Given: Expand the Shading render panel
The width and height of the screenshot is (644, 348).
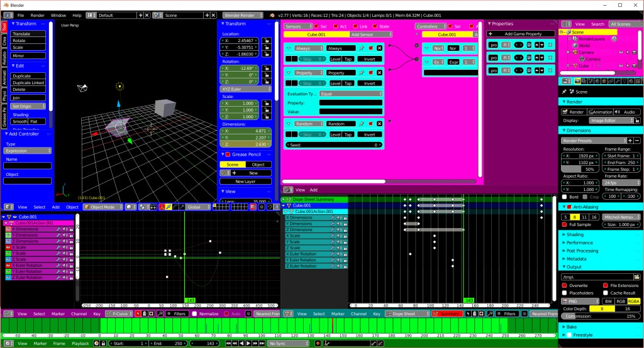Looking at the screenshot, I should [x=574, y=234].
